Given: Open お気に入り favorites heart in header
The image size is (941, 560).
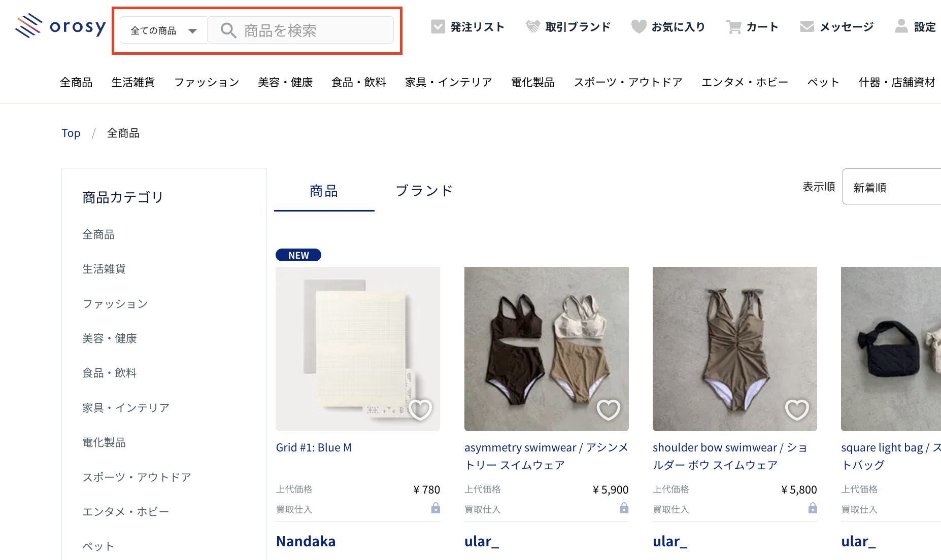Looking at the screenshot, I should coord(638,27).
